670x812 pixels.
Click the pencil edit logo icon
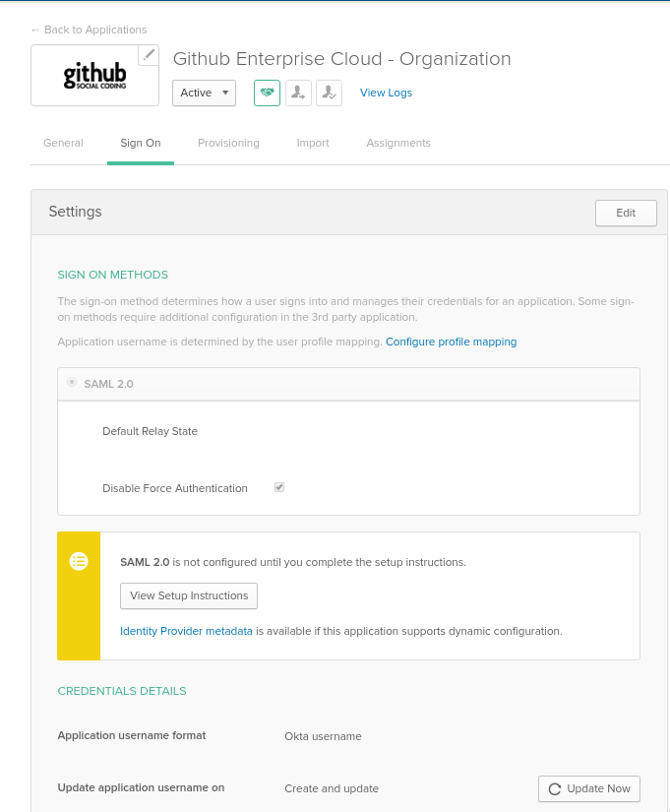149,55
